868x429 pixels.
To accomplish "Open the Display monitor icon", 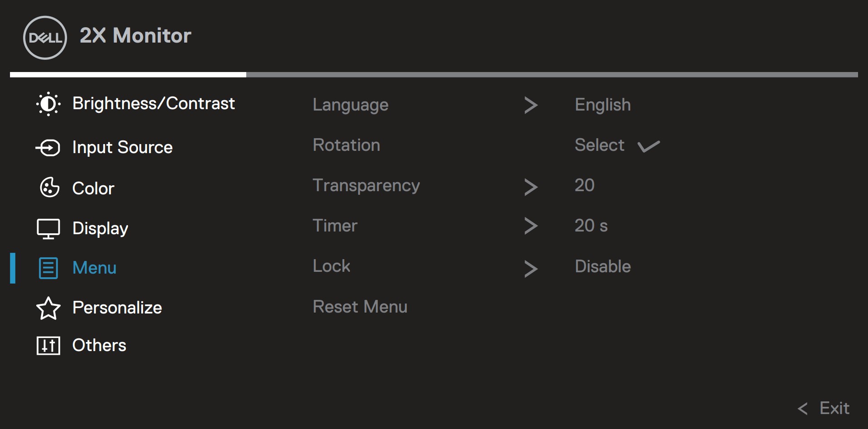I will [48, 229].
